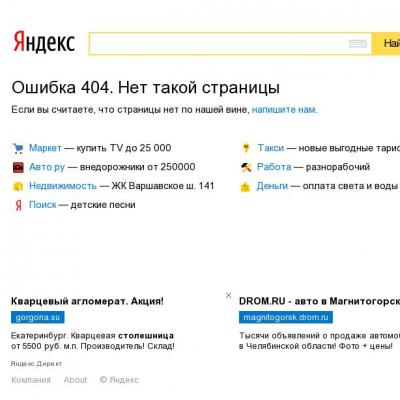Click the Nedvizhimost house icon
This screenshot has height=400, width=400.
(18, 186)
